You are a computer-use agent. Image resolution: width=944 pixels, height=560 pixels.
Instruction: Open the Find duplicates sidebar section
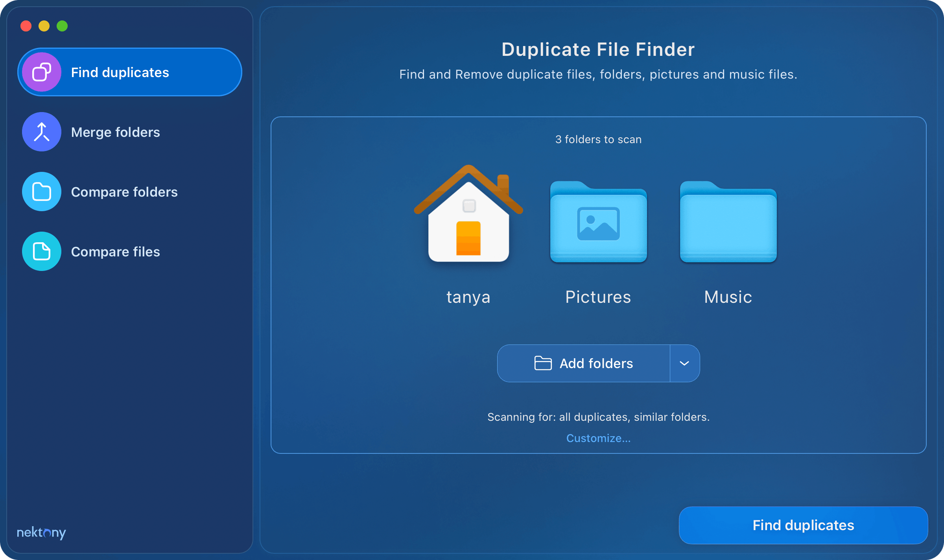(x=130, y=72)
